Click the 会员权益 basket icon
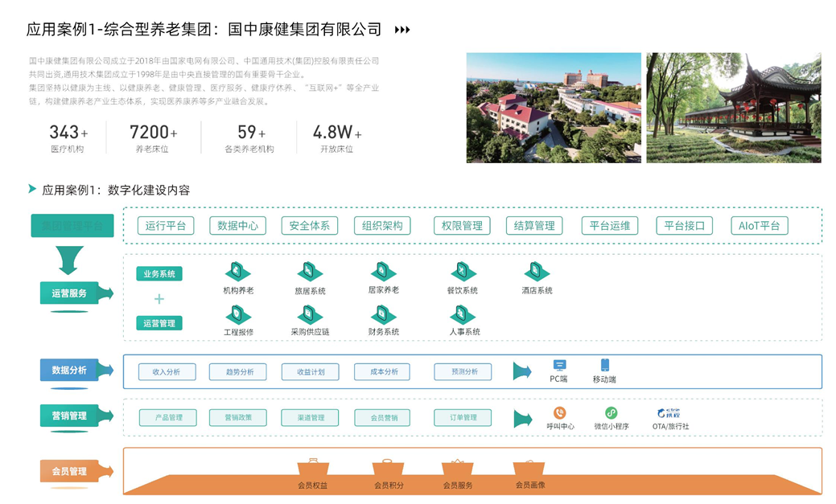Image resolution: width=836 pixels, height=504 pixels. tap(313, 468)
